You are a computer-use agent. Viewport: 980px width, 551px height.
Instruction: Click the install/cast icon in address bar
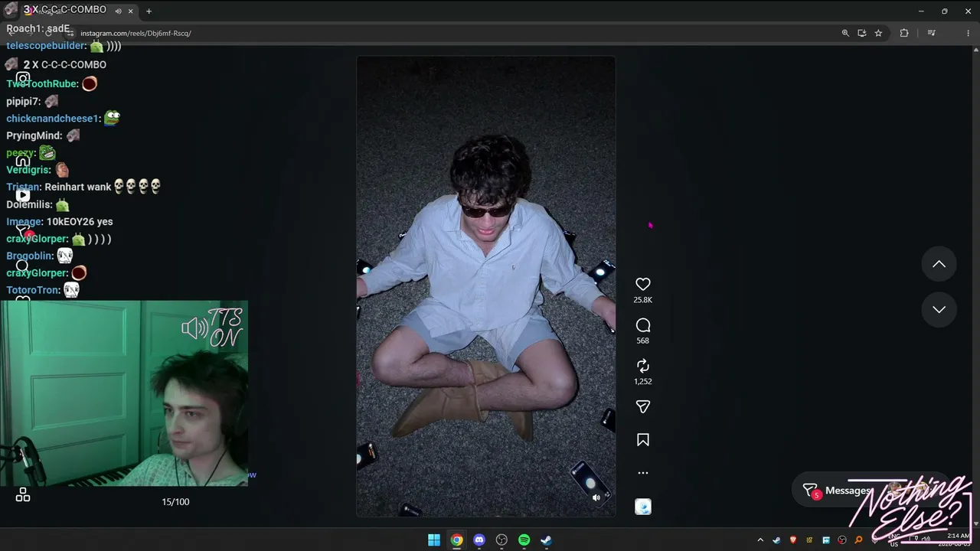[862, 33]
